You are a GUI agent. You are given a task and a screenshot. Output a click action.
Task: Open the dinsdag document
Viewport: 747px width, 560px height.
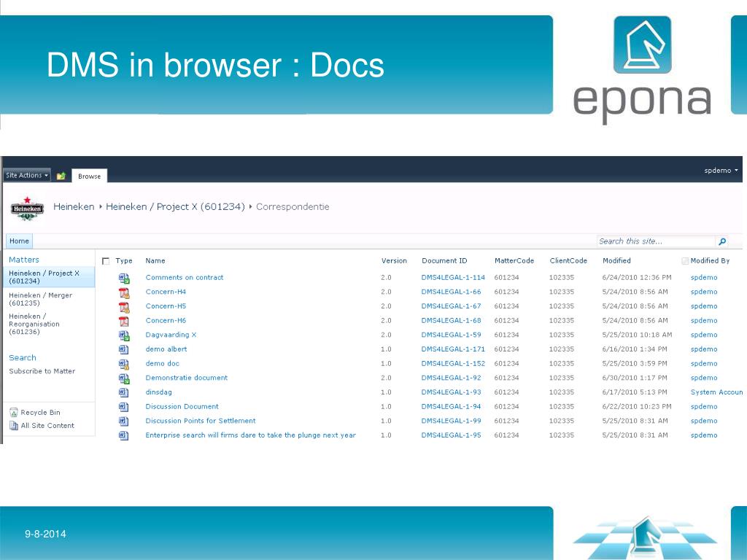click(x=158, y=392)
